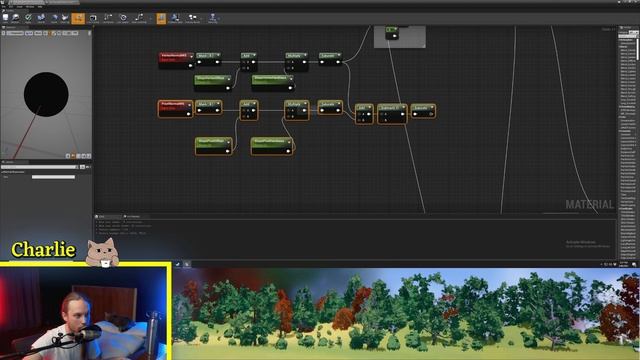Open Platform Stats from the toolbar
The height and width of the screenshot is (360, 640).
click(175, 18)
